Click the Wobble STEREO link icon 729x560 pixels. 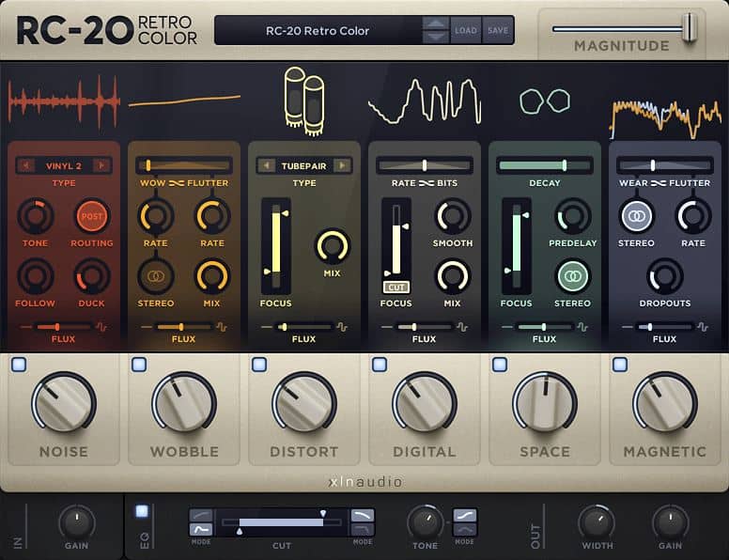point(156,277)
